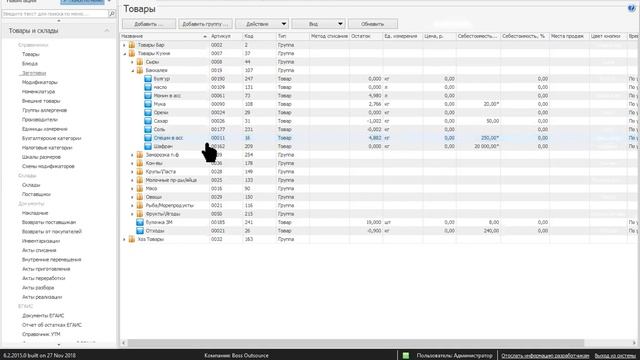Click the blue product icon of Шафран
640x360 pixels.
point(148,147)
